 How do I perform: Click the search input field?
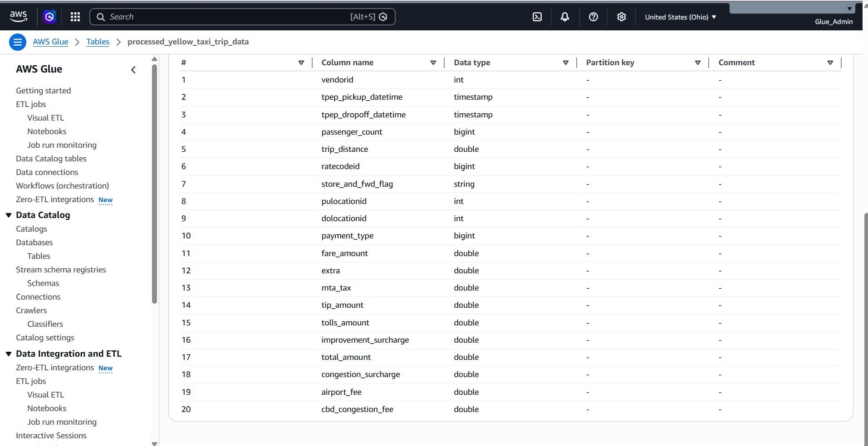click(x=243, y=17)
